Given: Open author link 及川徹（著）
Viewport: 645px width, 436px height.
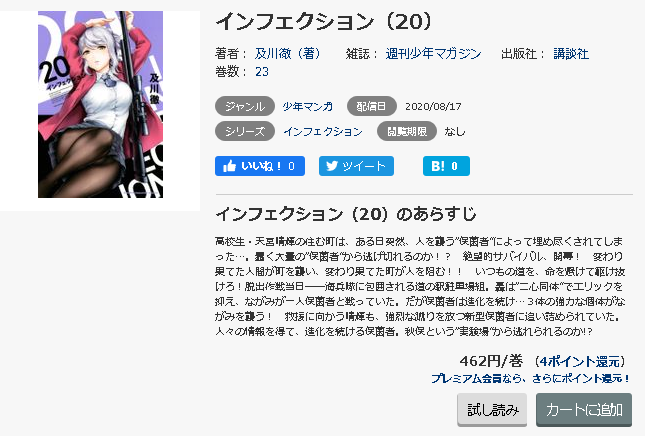Looking at the screenshot, I should pyautogui.click(x=287, y=53).
